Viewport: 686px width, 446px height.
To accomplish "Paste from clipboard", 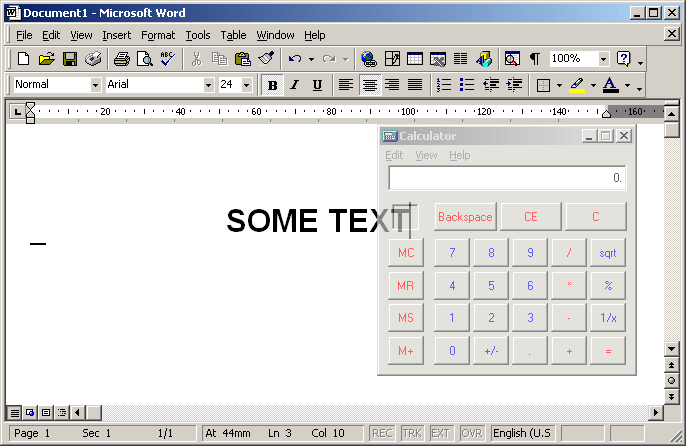I will tap(242, 59).
